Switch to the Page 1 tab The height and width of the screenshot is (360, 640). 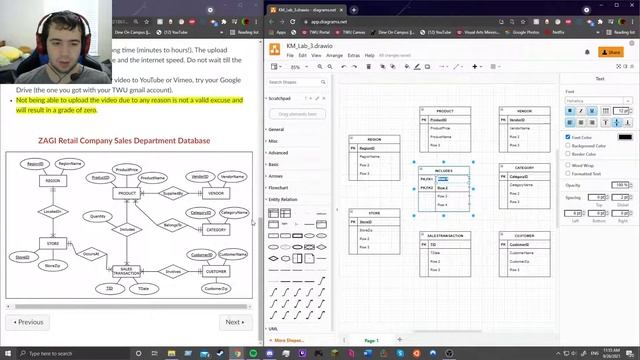tap(371, 340)
